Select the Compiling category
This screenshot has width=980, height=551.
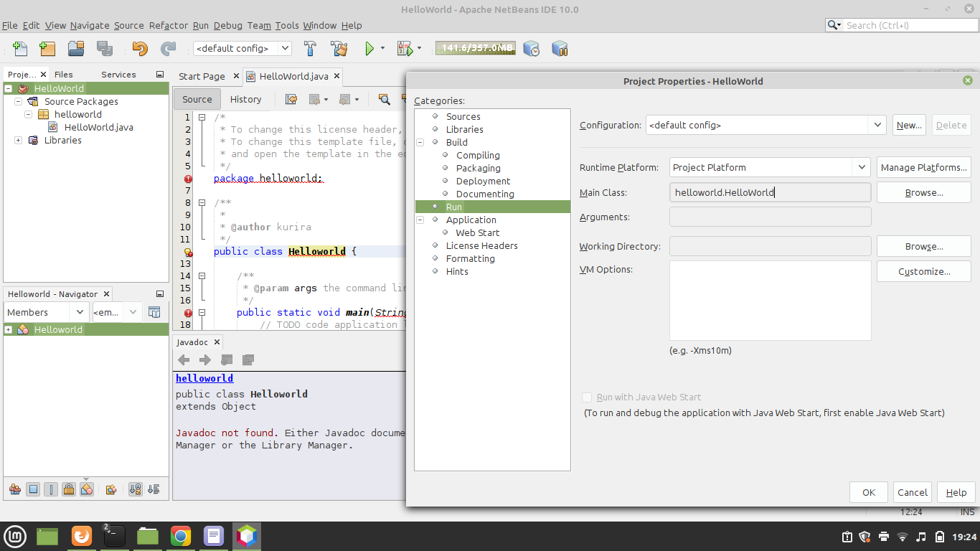478,155
